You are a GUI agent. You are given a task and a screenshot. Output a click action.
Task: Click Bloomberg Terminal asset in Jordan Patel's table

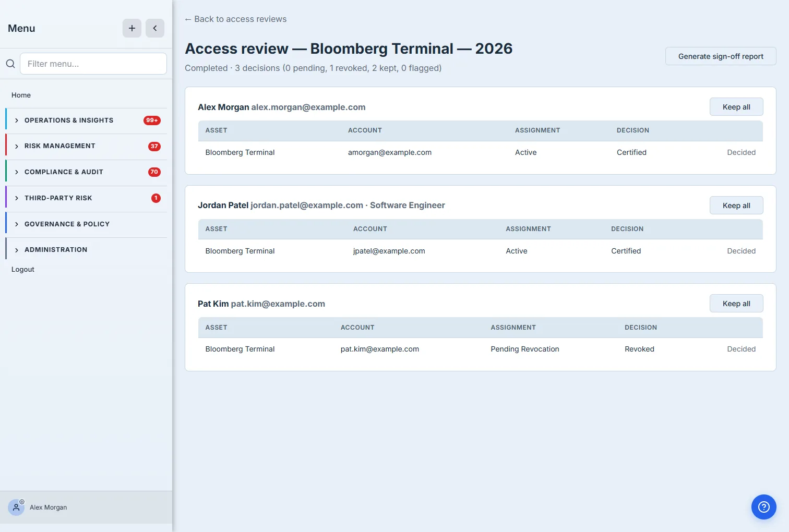pyautogui.click(x=240, y=251)
